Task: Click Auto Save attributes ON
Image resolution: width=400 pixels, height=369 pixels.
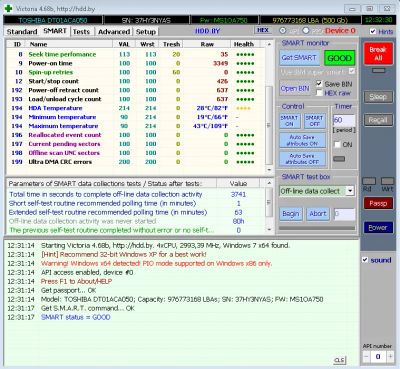Action: pos(302,140)
